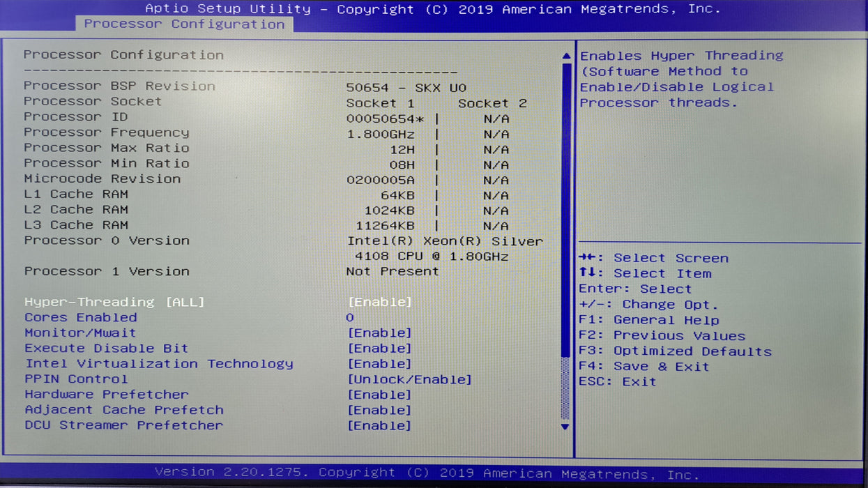Click the F4: Save & Exit hint
This screenshot has width=868, height=488.
pos(644,367)
